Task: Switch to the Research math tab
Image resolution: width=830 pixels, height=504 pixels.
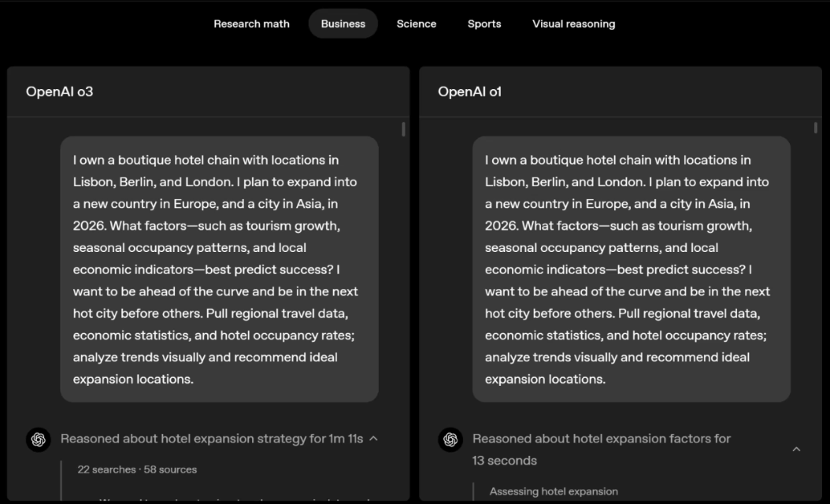Action: click(251, 24)
